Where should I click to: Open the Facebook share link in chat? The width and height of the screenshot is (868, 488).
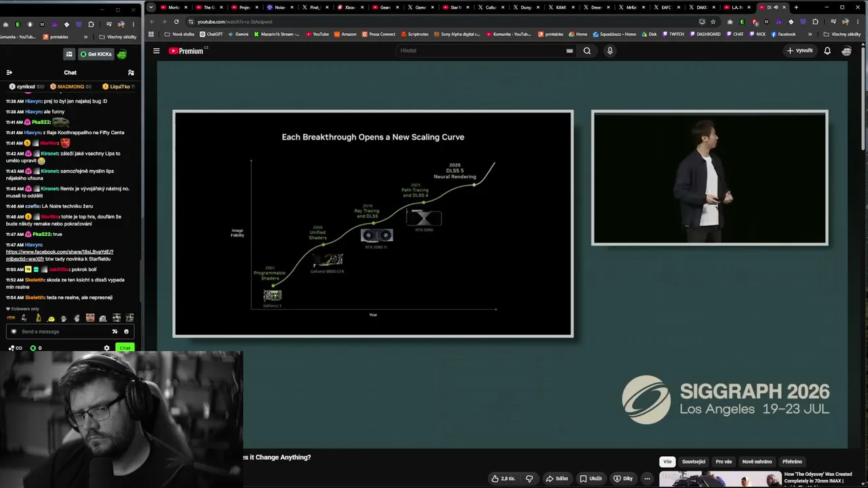[x=60, y=255]
